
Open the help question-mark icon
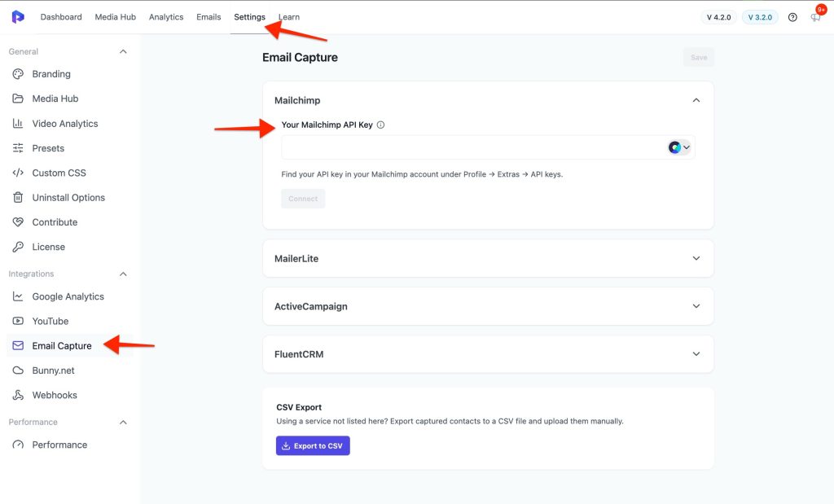click(x=792, y=17)
